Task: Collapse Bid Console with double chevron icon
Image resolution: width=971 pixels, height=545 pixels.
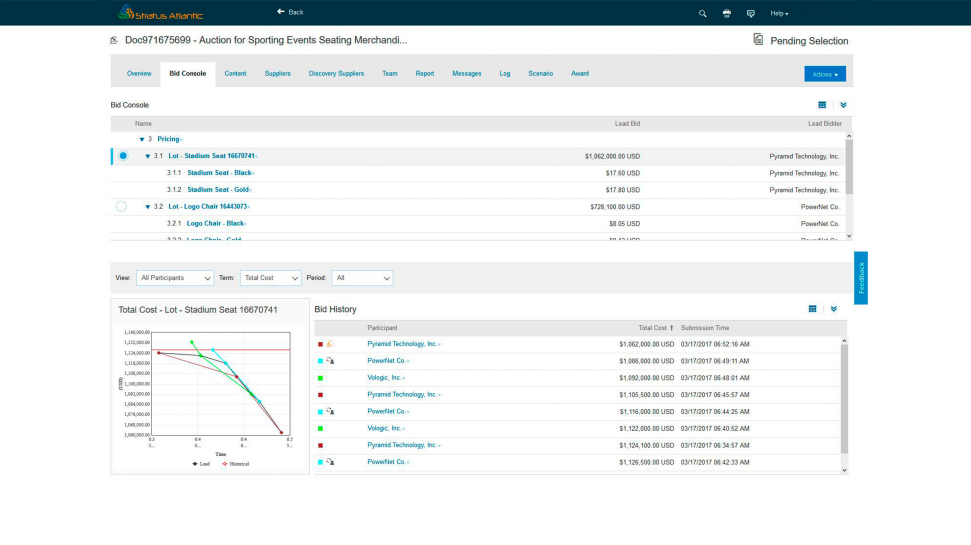Action: click(843, 105)
